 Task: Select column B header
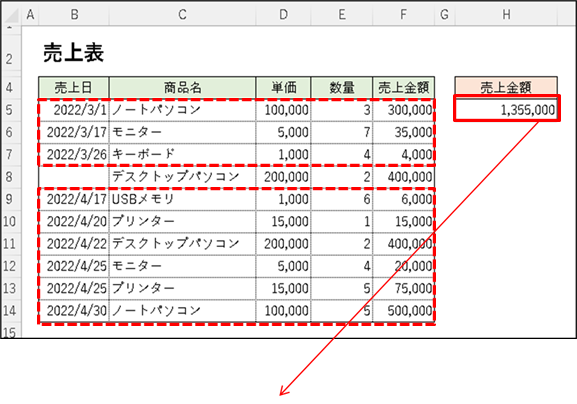(74, 15)
